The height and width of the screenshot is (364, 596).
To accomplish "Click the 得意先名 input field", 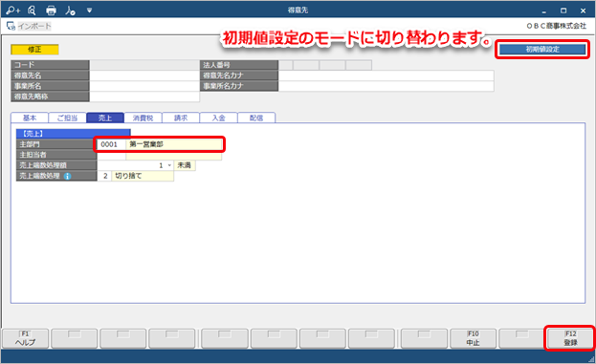I will click(x=144, y=75).
